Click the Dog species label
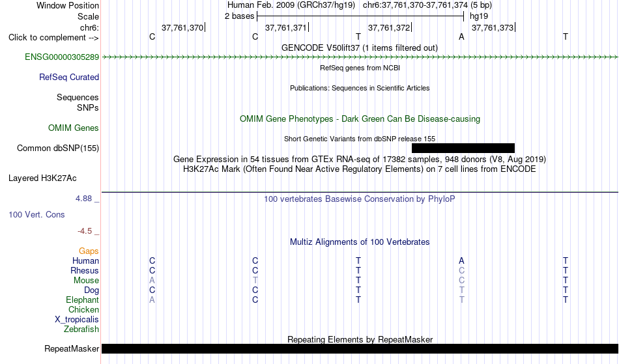 pyautogui.click(x=91, y=290)
